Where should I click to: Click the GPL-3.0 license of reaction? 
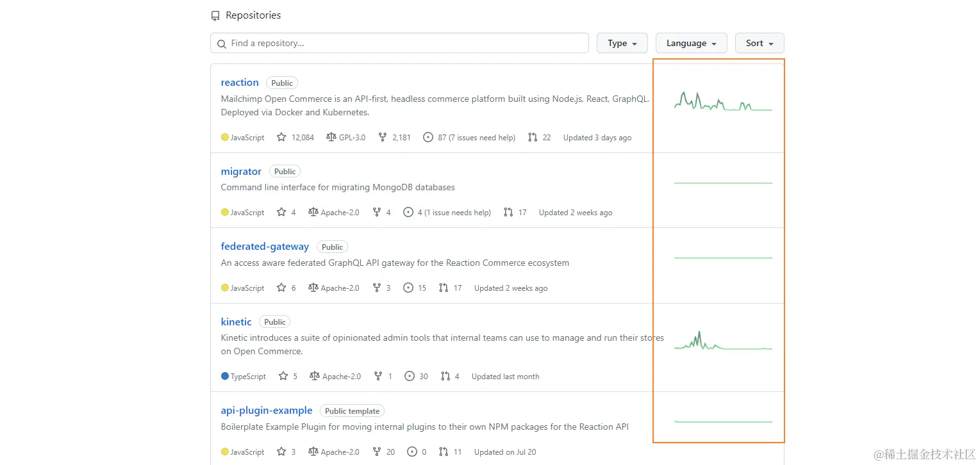tap(345, 137)
